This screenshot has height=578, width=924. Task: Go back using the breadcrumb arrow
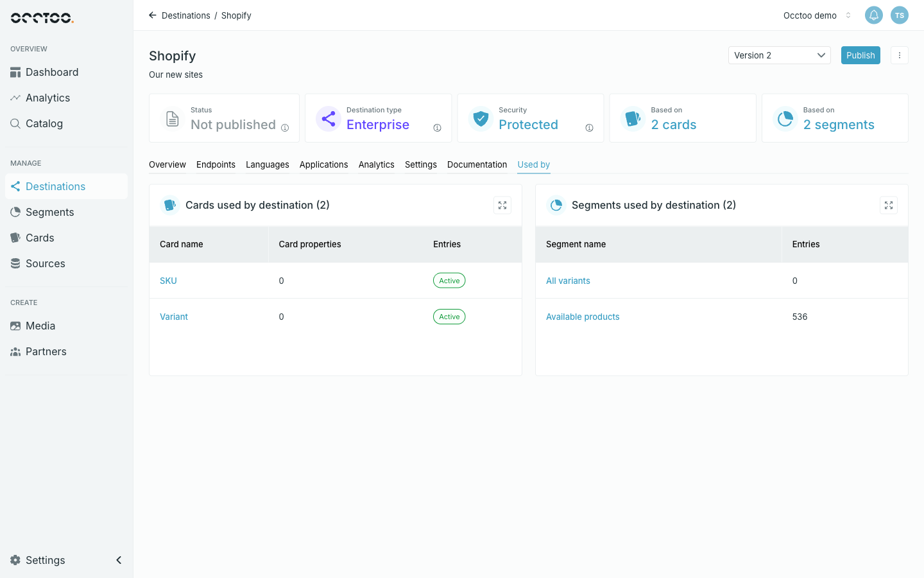[153, 15]
